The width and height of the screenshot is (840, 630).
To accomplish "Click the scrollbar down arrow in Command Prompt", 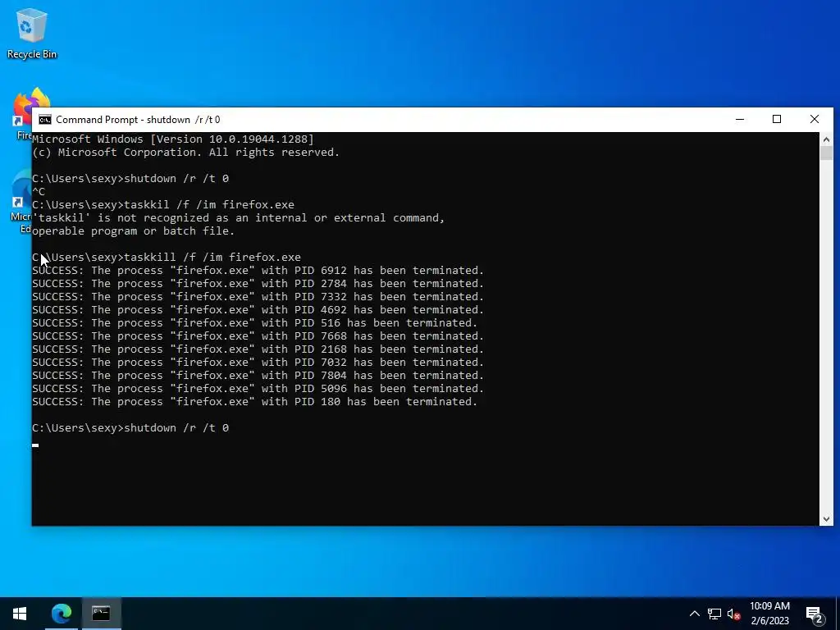I will tap(826, 518).
